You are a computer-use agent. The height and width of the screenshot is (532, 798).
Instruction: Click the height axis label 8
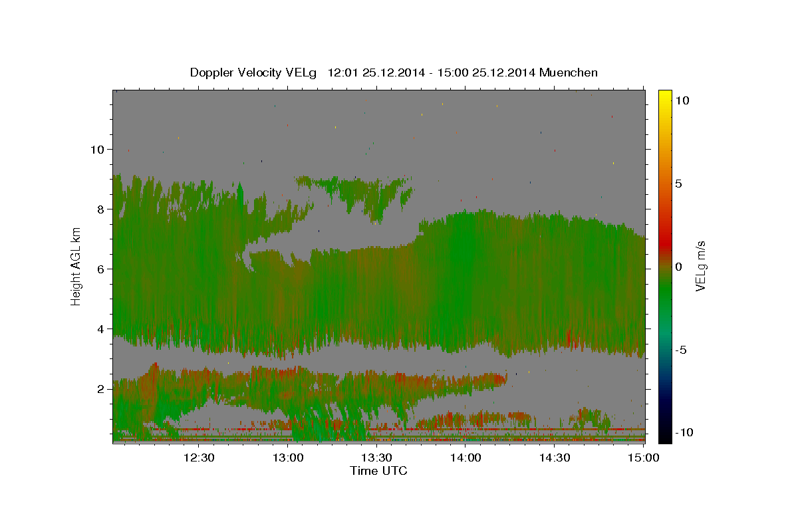pos(102,209)
